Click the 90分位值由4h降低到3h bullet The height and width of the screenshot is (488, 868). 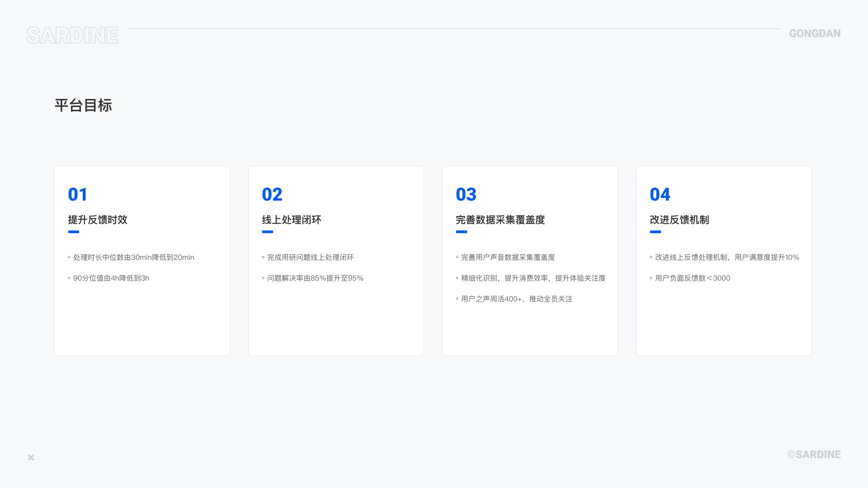pos(111,278)
